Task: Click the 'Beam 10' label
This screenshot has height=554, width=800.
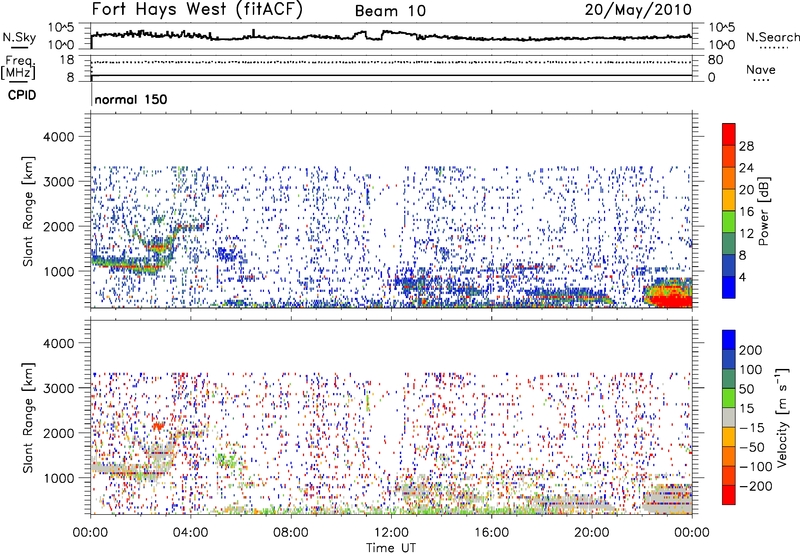Action: [x=390, y=11]
